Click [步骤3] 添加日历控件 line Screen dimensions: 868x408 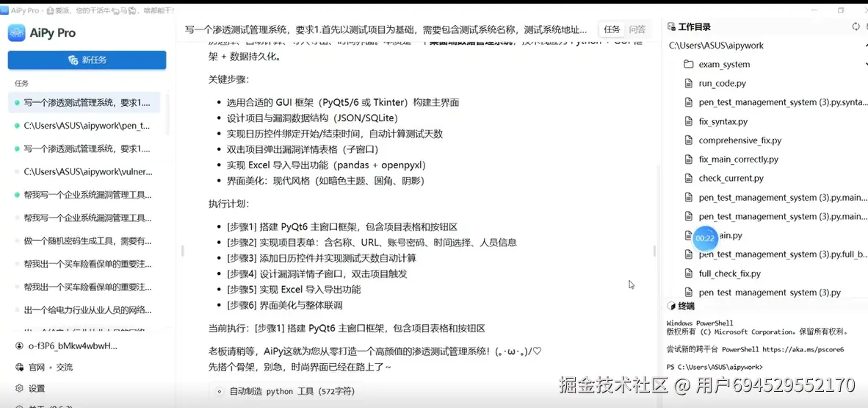tap(321, 258)
